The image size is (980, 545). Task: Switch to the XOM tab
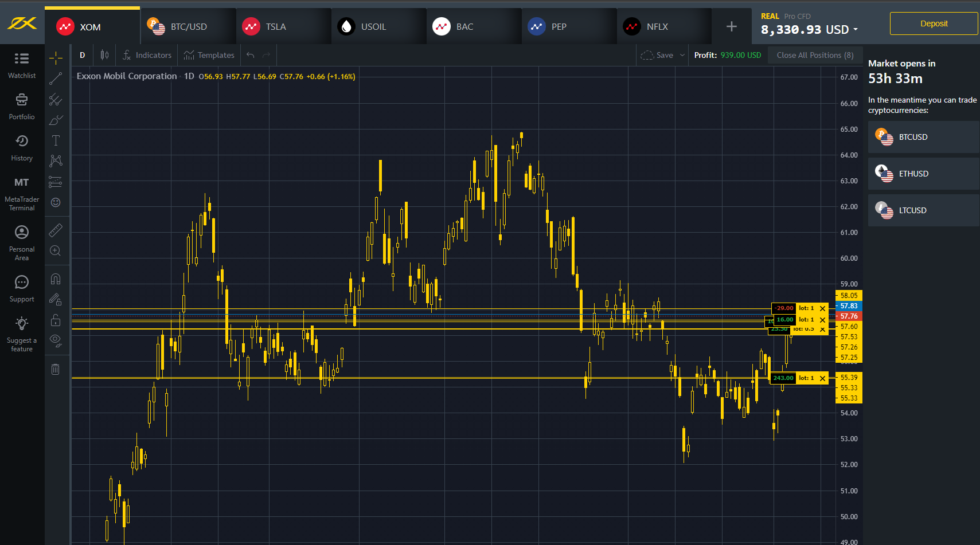point(92,26)
